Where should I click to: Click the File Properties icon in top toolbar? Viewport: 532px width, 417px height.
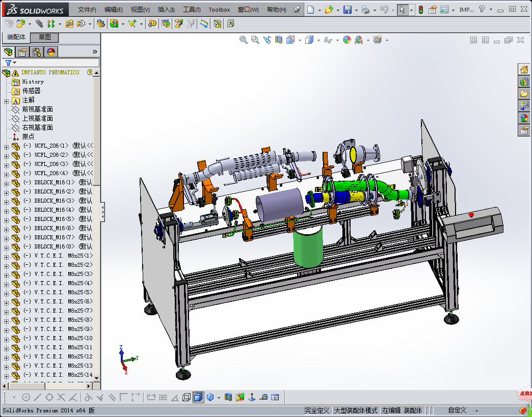[432, 10]
